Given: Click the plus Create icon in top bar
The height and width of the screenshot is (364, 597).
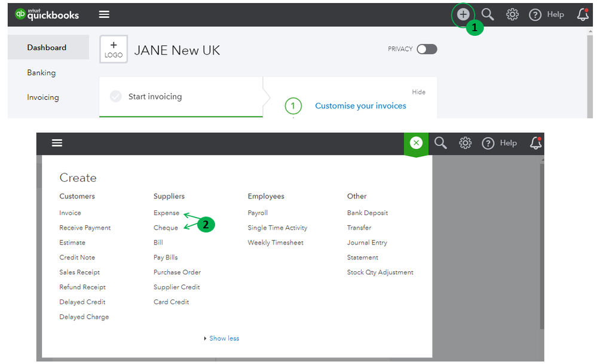Looking at the screenshot, I should tap(463, 14).
